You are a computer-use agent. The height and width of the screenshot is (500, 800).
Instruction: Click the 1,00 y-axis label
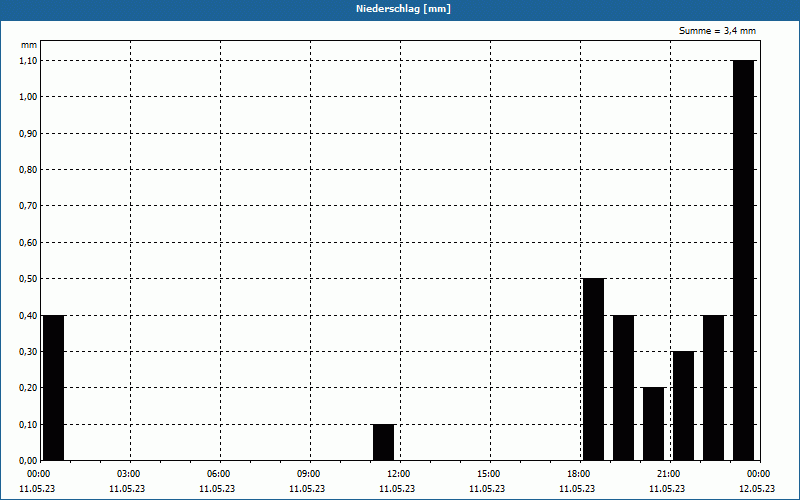click(28, 97)
